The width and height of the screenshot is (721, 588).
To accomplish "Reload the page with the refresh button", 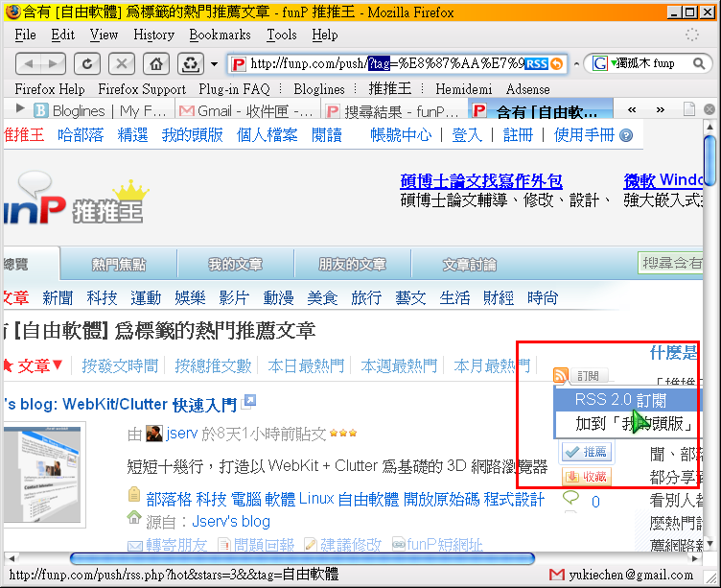I will [87, 63].
